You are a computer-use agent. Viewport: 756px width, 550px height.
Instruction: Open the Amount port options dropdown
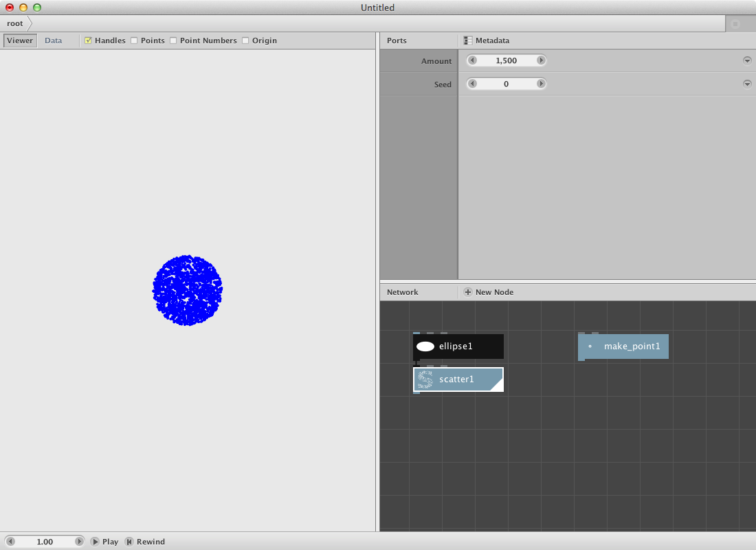tap(747, 60)
